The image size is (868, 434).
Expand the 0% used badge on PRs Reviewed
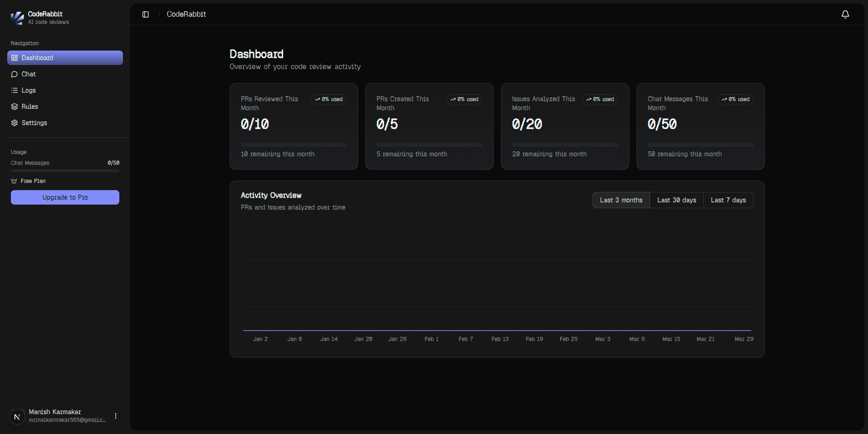tap(328, 99)
